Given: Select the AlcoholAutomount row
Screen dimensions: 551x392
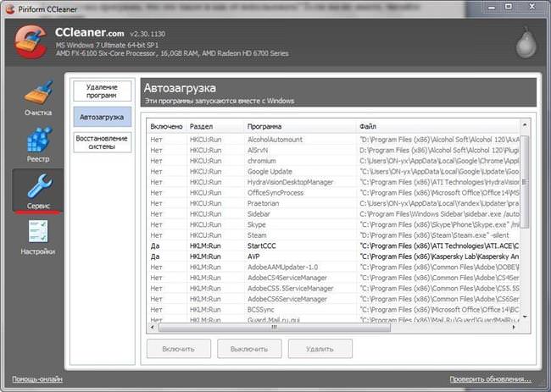Looking at the screenshot, I should point(333,140).
